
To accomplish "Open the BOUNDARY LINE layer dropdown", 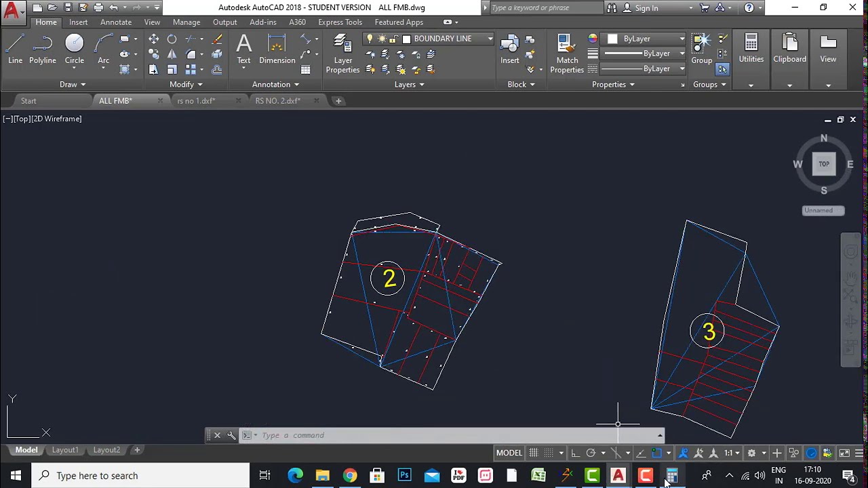I will click(490, 39).
